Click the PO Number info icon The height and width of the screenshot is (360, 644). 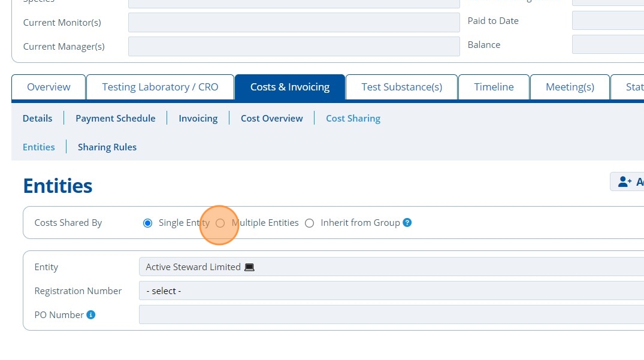tap(91, 314)
